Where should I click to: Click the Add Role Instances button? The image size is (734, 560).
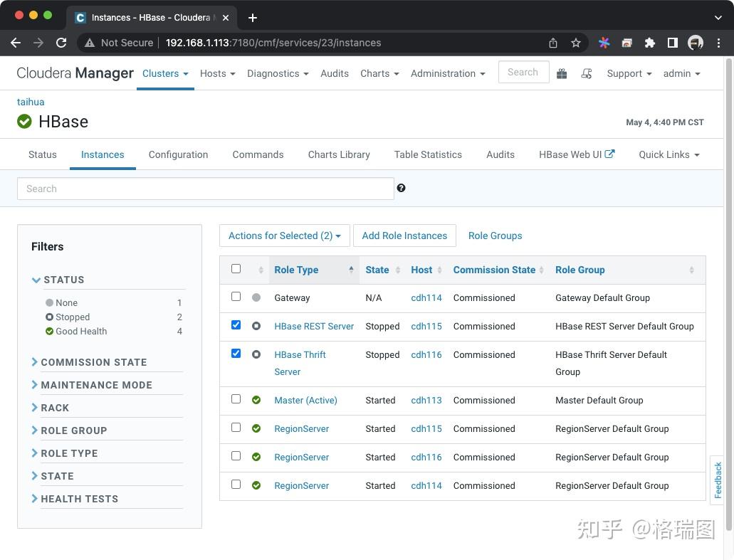click(404, 236)
